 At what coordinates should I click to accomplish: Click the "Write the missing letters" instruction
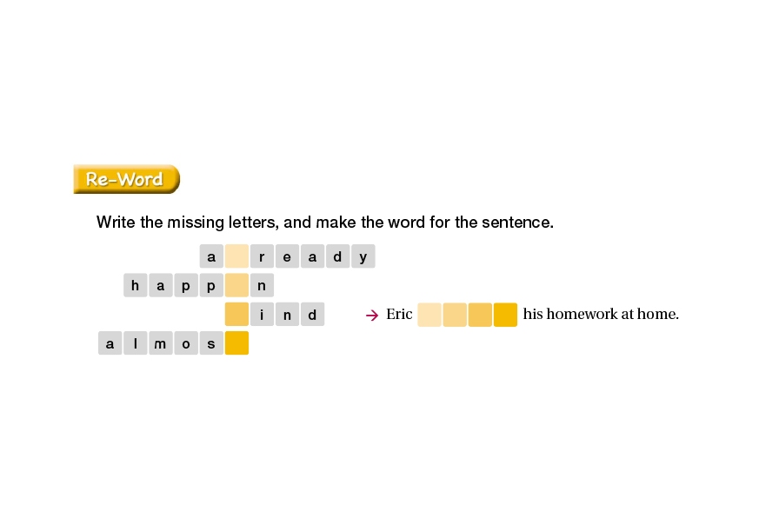(x=324, y=223)
